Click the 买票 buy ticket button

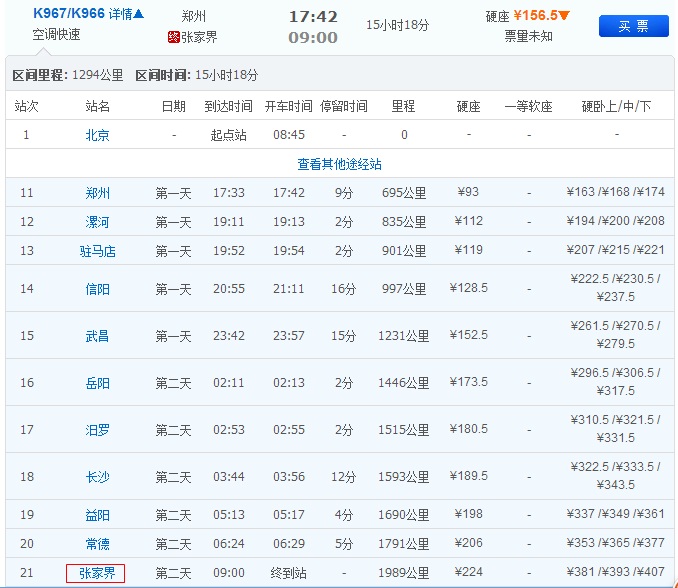click(633, 26)
